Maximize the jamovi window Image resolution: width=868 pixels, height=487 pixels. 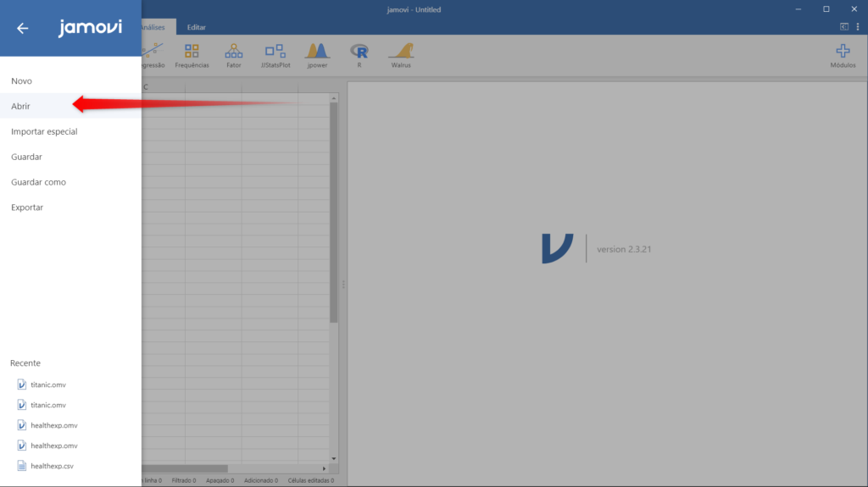pyautogui.click(x=826, y=9)
